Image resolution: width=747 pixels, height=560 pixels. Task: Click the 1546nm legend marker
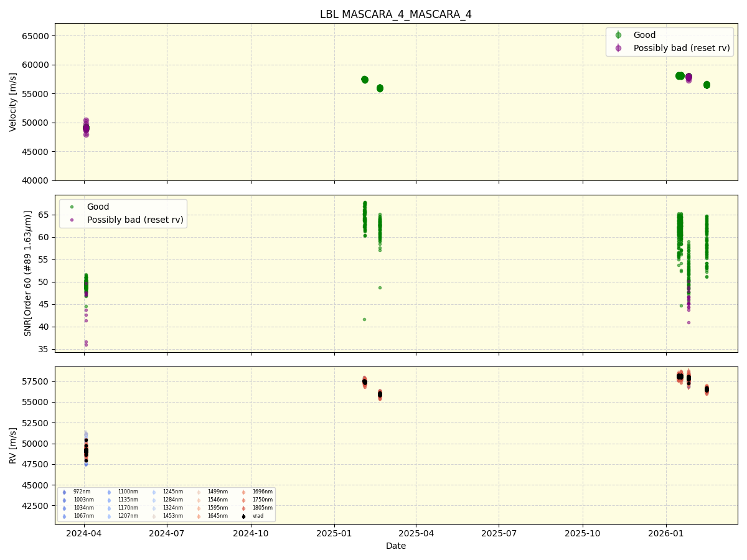(x=199, y=500)
